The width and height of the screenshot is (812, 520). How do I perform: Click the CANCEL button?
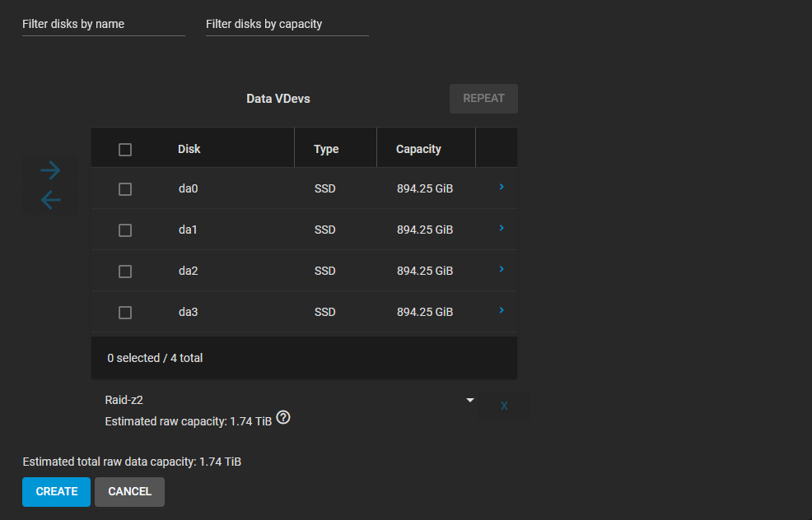click(129, 491)
